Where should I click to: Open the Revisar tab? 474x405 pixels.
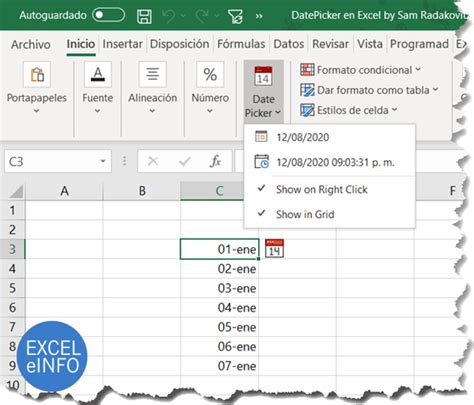(330, 44)
